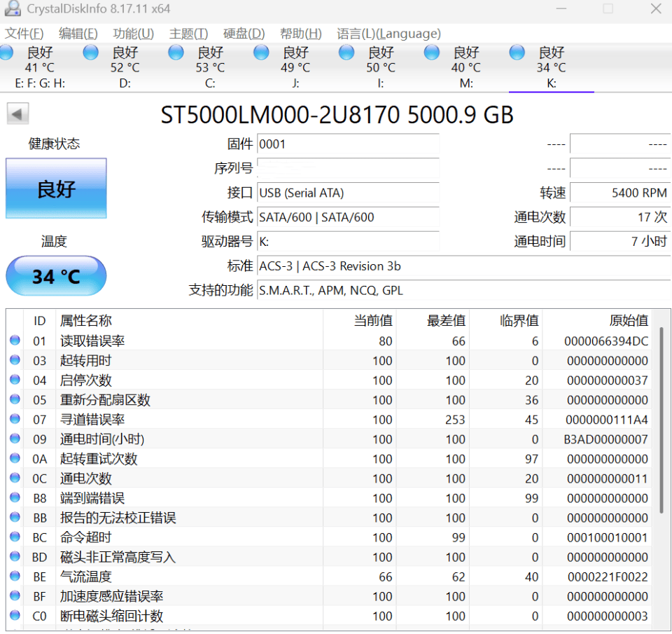This screenshot has width=672, height=634.
Task: Select disk C: at 53 °C
Action: tap(210, 67)
